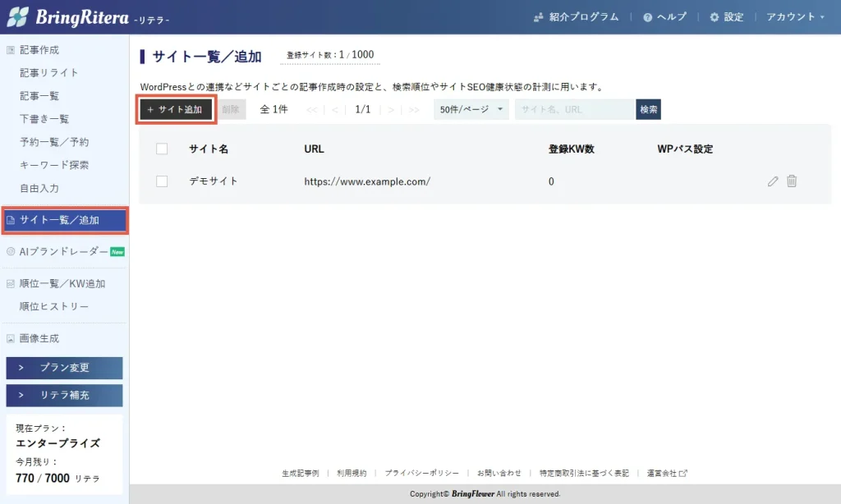Go to first page with << icon
The height and width of the screenshot is (504, 841).
tap(312, 109)
